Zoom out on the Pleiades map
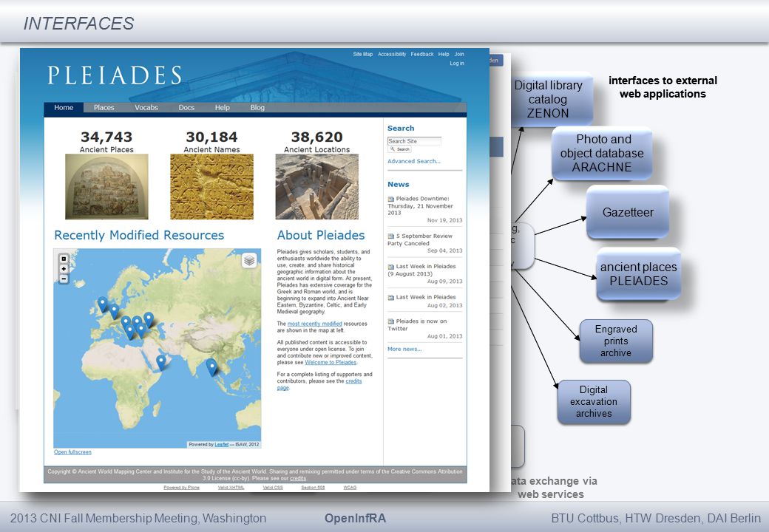 coord(64,279)
